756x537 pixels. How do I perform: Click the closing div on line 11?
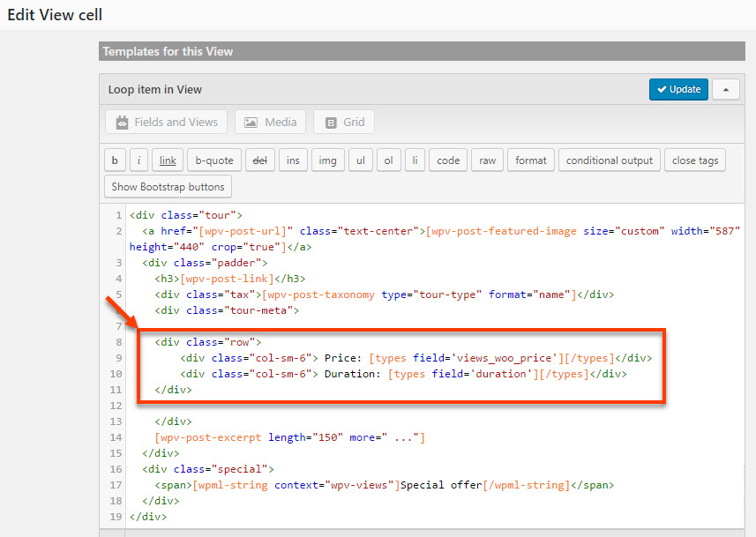pos(173,390)
